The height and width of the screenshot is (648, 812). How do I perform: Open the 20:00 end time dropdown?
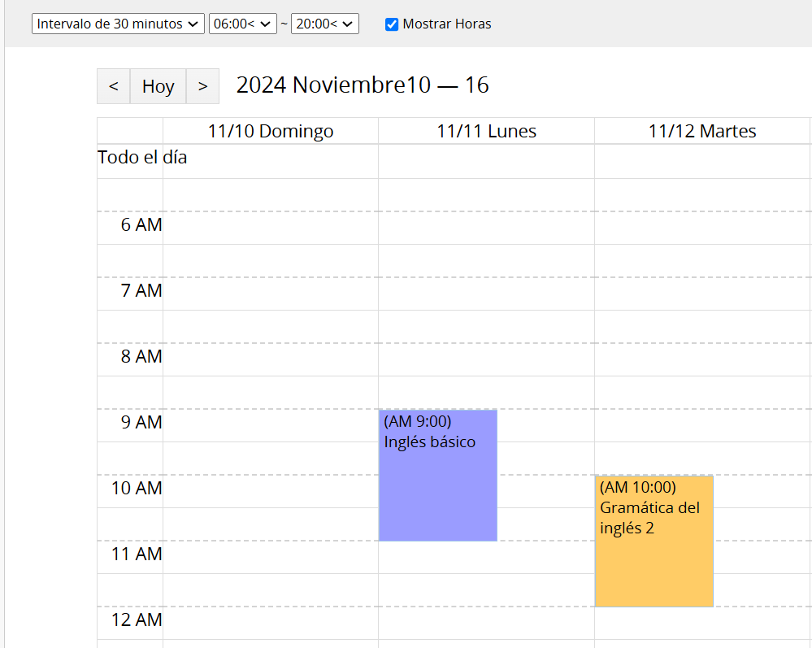click(x=324, y=24)
